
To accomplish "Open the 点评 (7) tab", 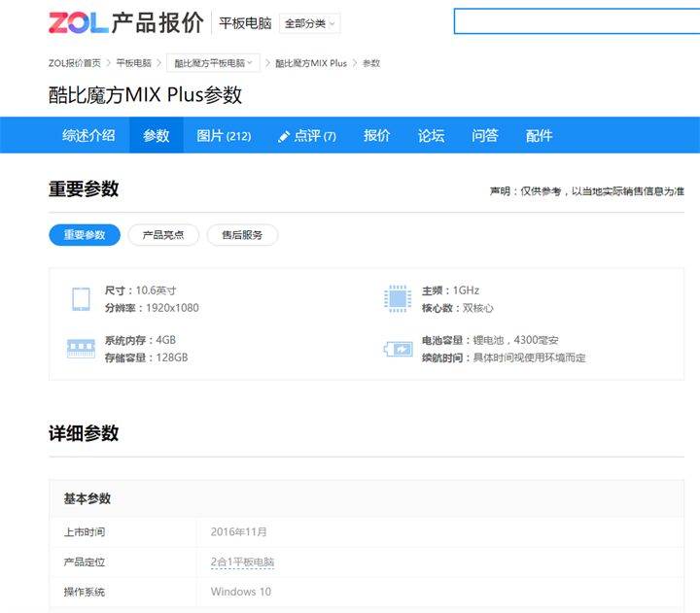I will [306, 135].
